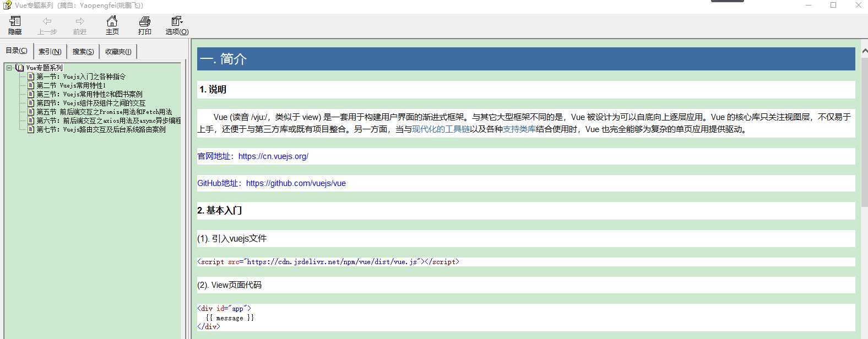The width and height of the screenshot is (868, 339).
Task: Click the (2). View页面代码 text
Action: coord(229,285)
